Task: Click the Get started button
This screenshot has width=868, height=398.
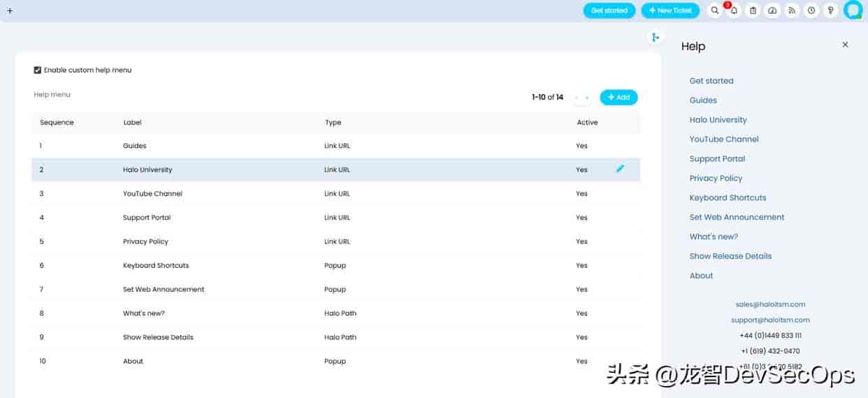Action: click(609, 10)
